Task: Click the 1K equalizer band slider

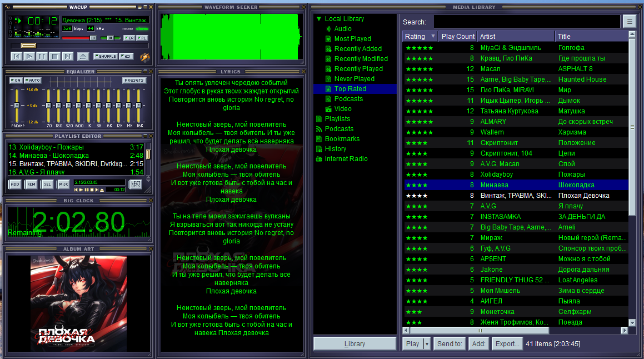Action: coord(89,106)
